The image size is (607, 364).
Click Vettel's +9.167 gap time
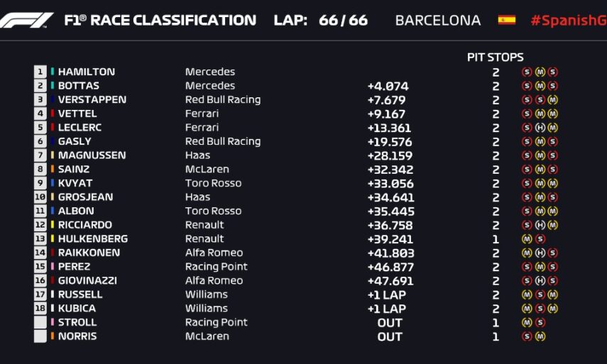(387, 114)
